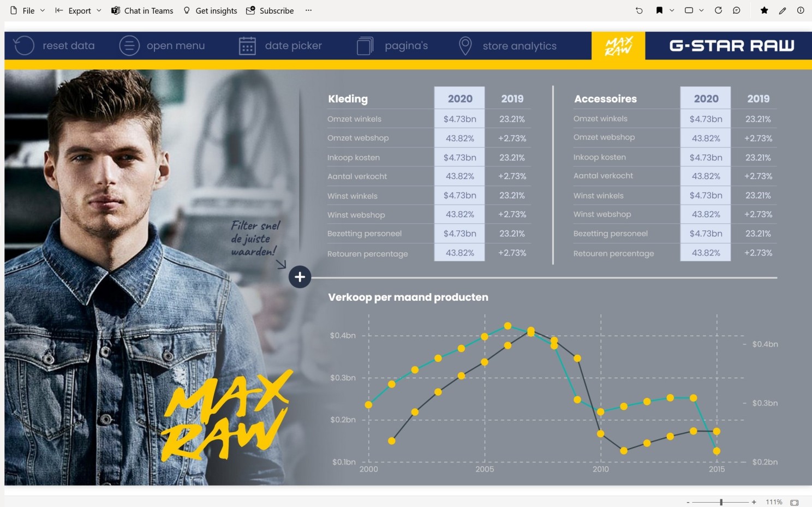Click Winst webshop row under Accessoires

pyautogui.click(x=675, y=214)
